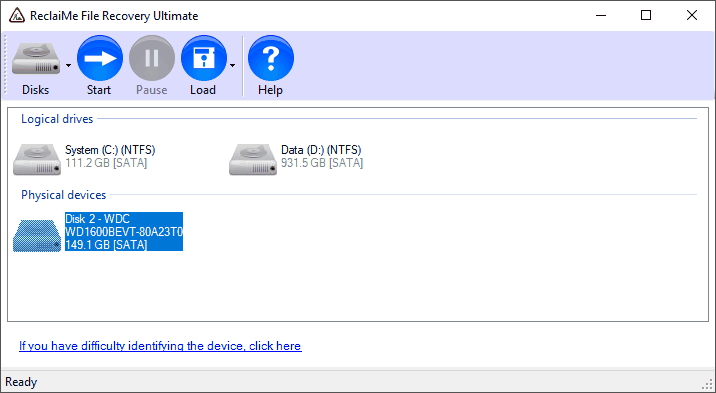
Task: Select the System (C:) drive icon
Action: [37, 159]
